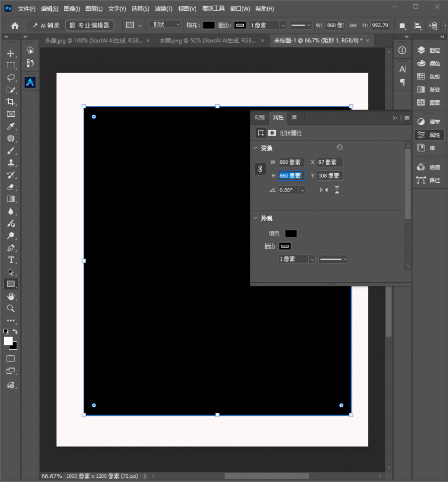Viewport: 448px width, 482px height.
Task: Select the Eraser tool
Action: pos(11,187)
